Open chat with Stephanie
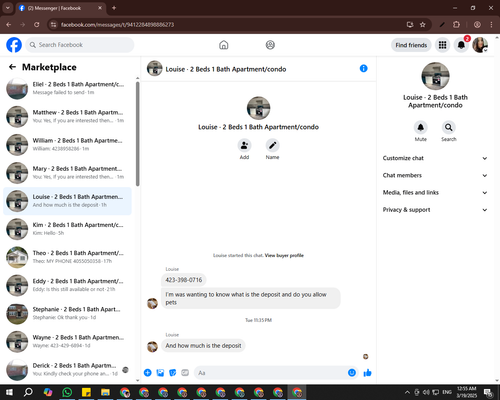The width and height of the screenshot is (500, 400). [68, 313]
